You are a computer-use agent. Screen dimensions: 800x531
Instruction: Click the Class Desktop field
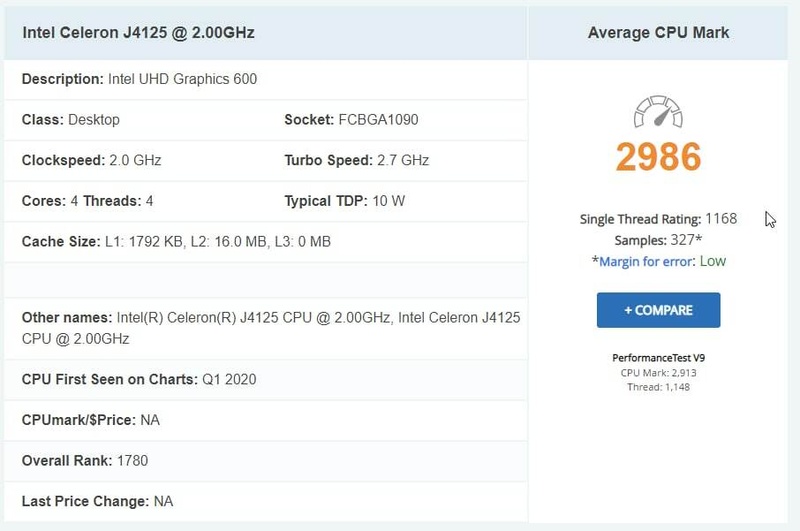pyautogui.click(x=71, y=120)
